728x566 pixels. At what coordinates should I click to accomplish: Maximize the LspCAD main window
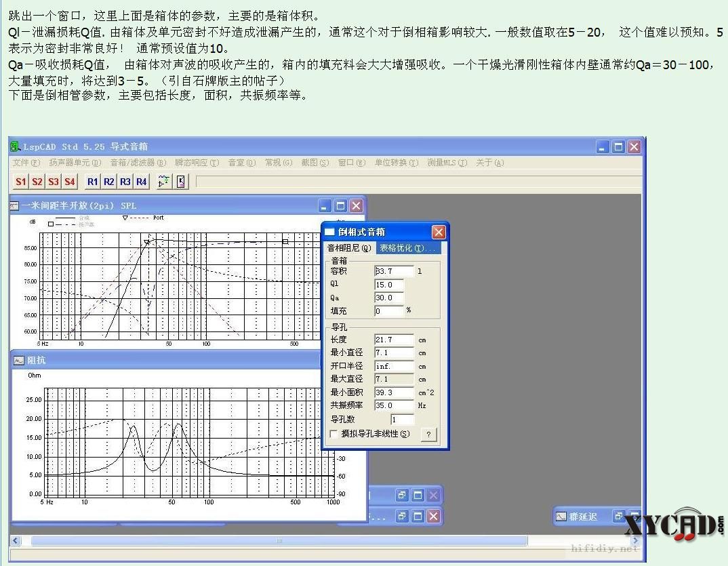click(x=618, y=147)
